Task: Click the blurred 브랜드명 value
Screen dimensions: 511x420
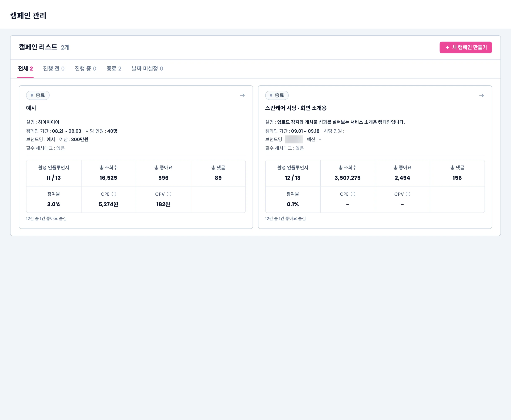Action: pos(294,139)
